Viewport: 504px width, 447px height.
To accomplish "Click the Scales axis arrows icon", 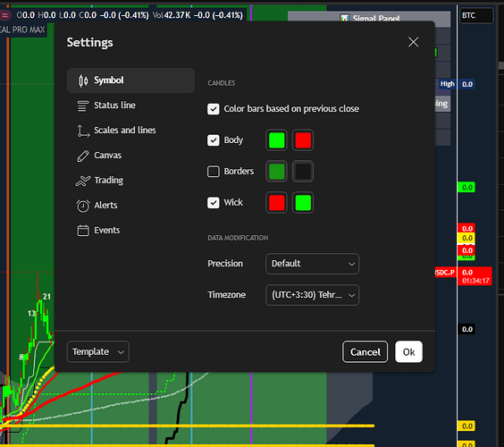I will (x=83, y=131).
